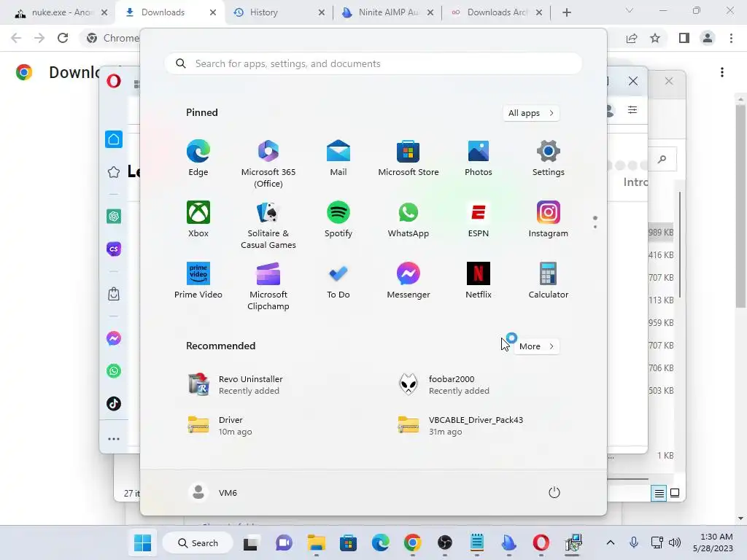The image size is (747, 560).
Task: Click the Start menu search box
Action: pyautogui.click(x=373, y=64)
